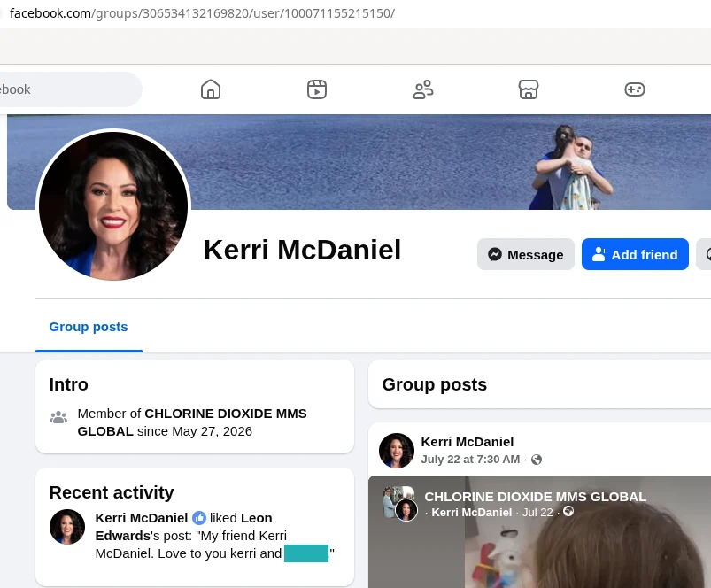Click the Kerri McDaniel post author name
711x588 pixels.
[x=467, y=442]
